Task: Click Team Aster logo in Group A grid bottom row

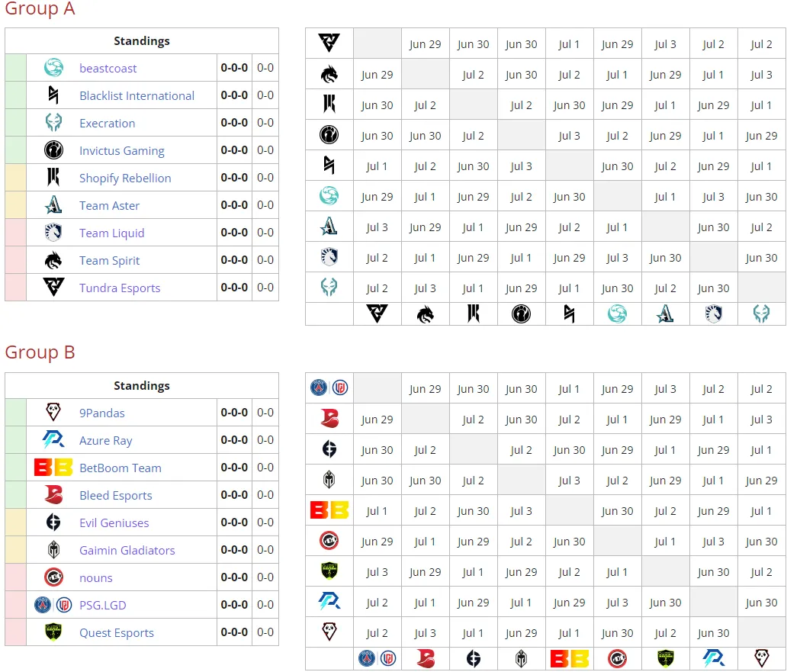Action: pos(665,313)
